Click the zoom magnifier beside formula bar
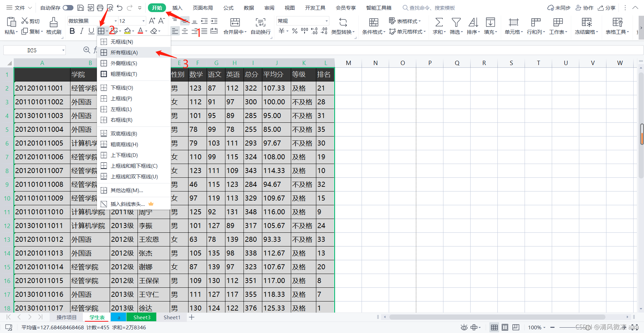 click(x=87, y=50)
